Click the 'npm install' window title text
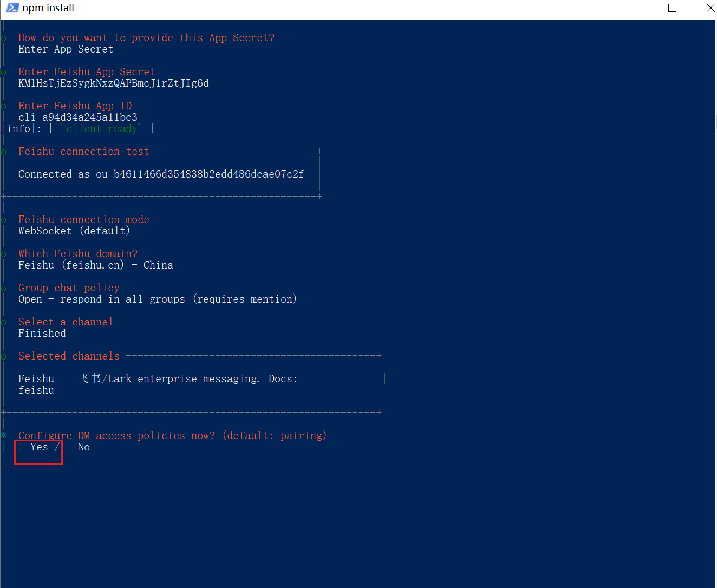 click(48, 8)
